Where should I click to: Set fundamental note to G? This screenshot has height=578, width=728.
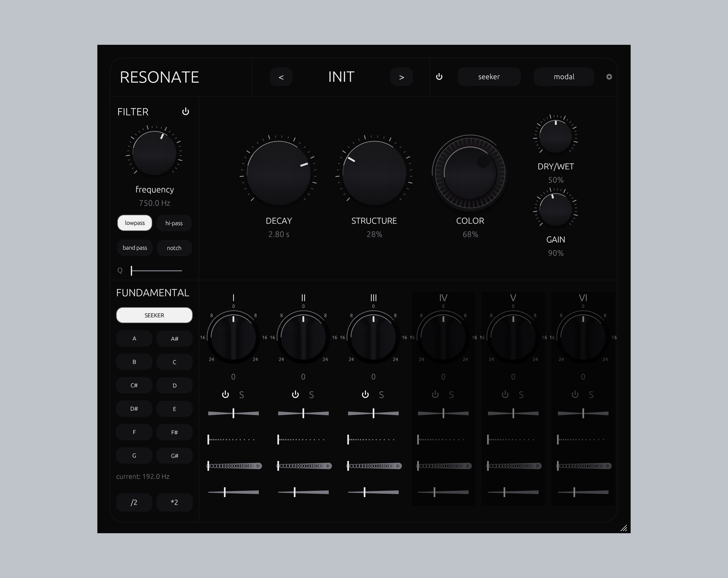tap(134, 456)
